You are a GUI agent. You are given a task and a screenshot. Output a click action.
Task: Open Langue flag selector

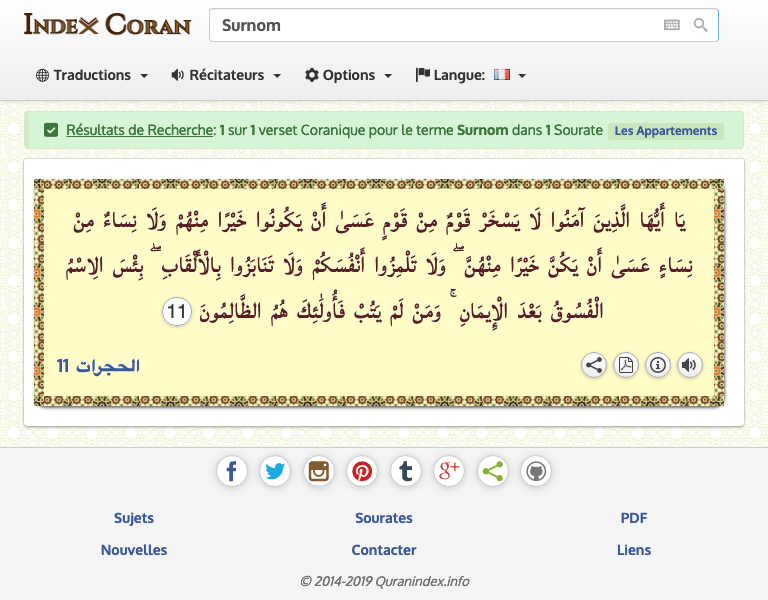click(471, 75)
